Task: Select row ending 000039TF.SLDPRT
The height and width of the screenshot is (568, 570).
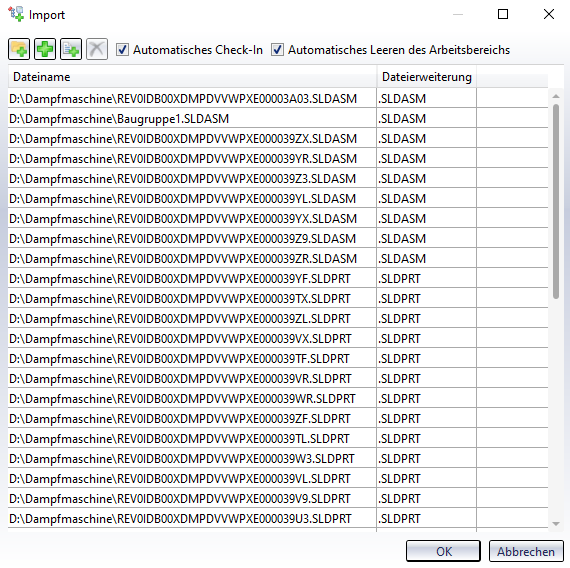Action: click(278, 359)
